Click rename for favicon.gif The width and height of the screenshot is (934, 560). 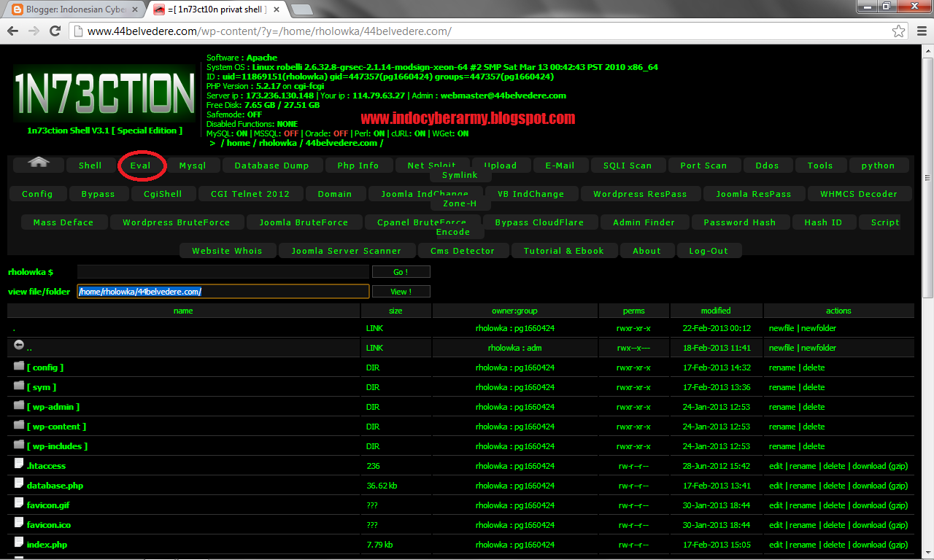point(803,505)
